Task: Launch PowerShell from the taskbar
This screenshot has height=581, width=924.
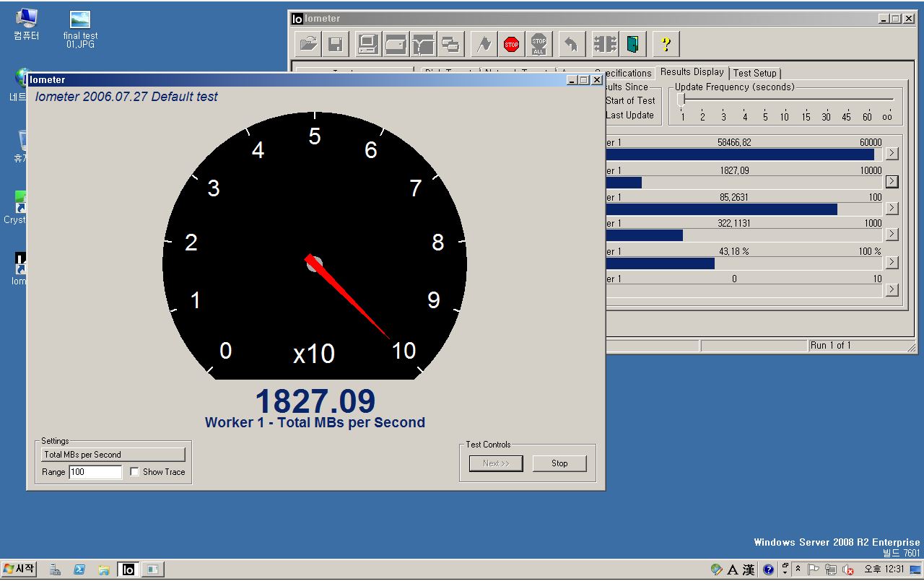Action: point(79,569)
